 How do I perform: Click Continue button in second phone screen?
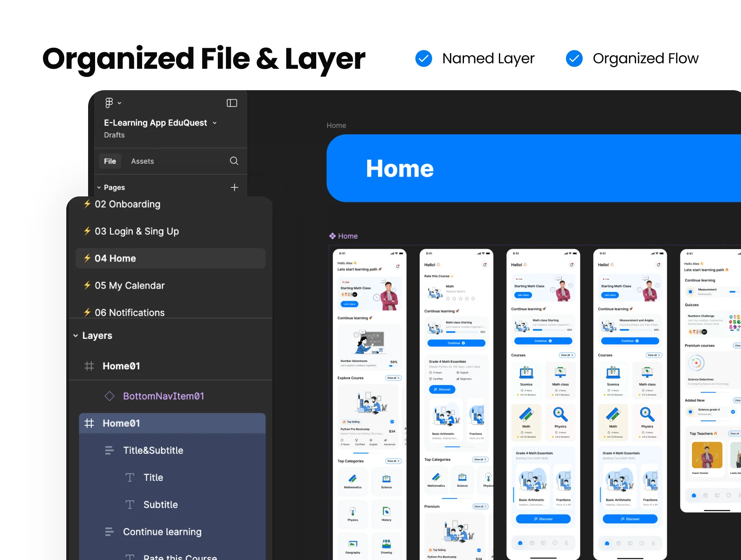(x=456, y=343)
